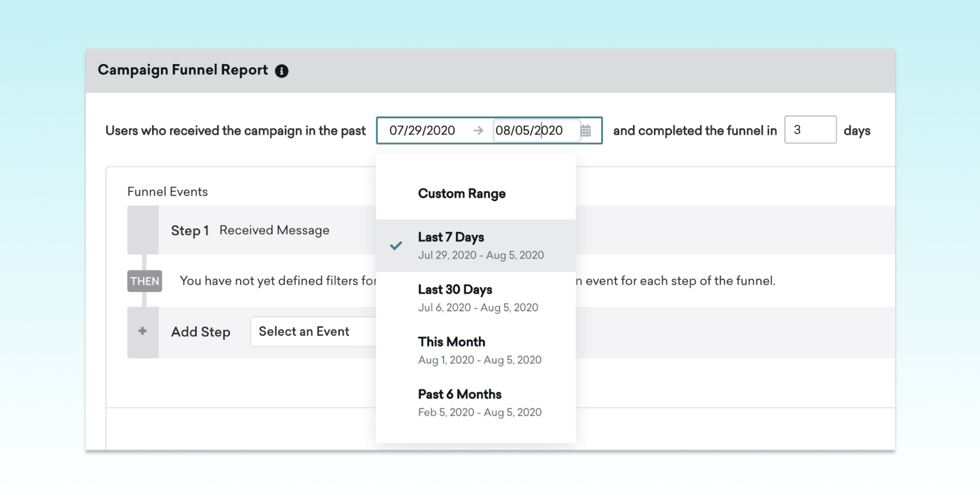Choose the Custom Range option
Viewport: 980px width, 497px height.
coord(461,194)
